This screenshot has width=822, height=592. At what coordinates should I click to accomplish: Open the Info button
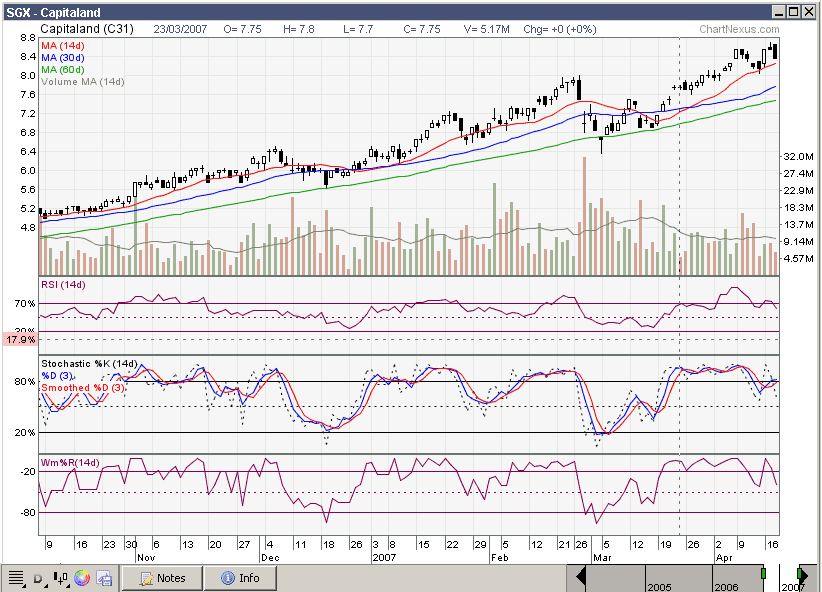pos(238,578)
